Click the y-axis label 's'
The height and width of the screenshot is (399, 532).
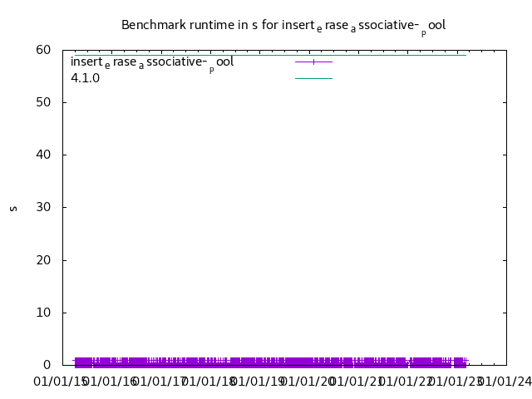click(13, 208)
